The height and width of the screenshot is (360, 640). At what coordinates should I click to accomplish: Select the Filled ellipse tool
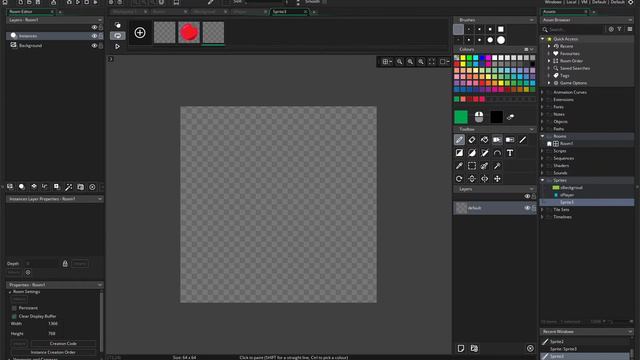tap(472, 153)
